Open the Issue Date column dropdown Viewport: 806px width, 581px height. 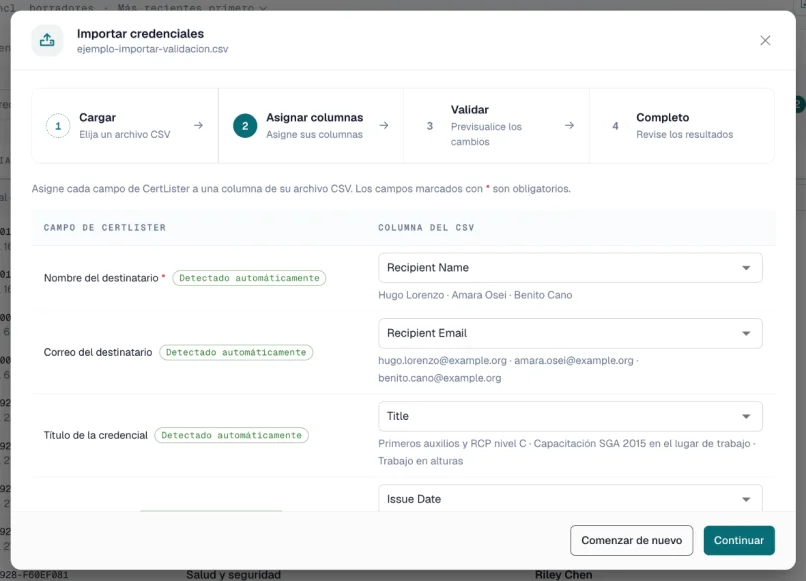pos(570,498)
